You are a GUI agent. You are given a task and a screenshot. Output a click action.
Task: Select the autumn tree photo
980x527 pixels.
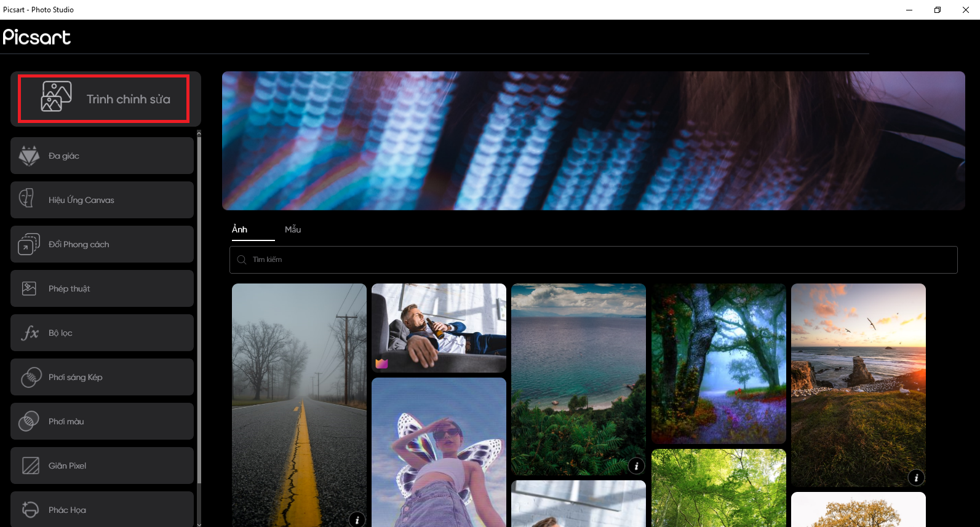pyautogui.click(x=858, y=509)
